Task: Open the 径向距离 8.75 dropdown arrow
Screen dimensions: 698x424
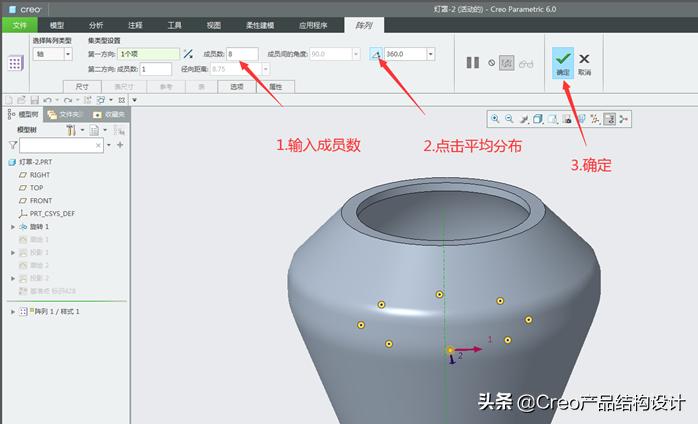Action: point(266,69)
